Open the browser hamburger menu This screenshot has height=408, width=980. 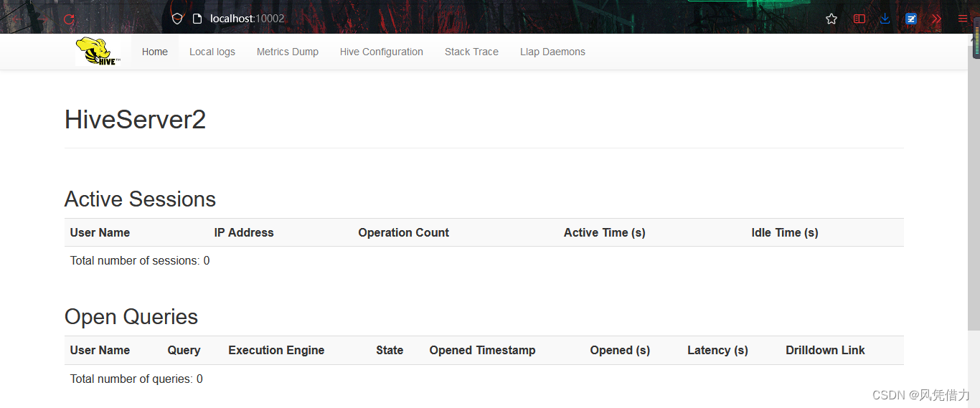coord(963,19)
